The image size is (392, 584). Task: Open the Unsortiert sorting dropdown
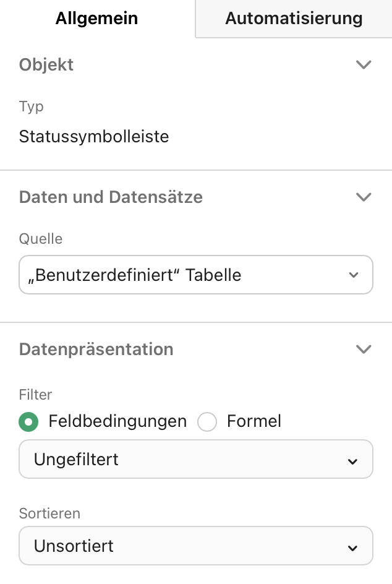pyautogui.click(x=196, y=546)
